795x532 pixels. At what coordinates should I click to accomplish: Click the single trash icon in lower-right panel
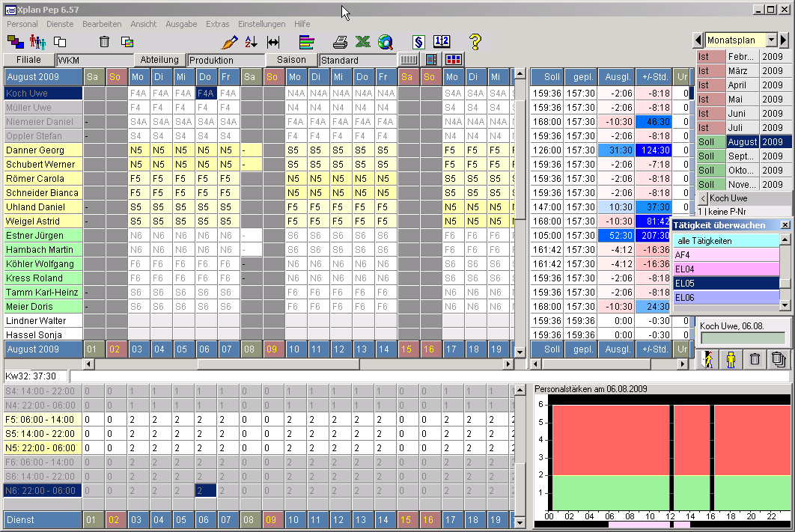[755, 359]
